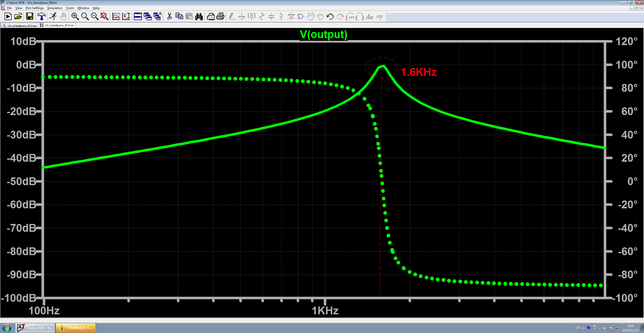Click the Pick visible traces icon
Screen dimensions: 644x333
[116, 17]
